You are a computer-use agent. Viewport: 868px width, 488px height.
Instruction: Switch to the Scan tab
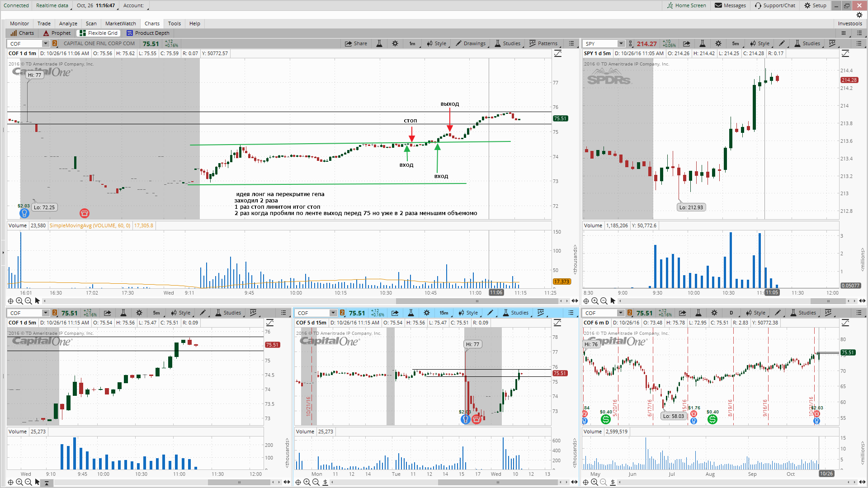click(91, 23)
